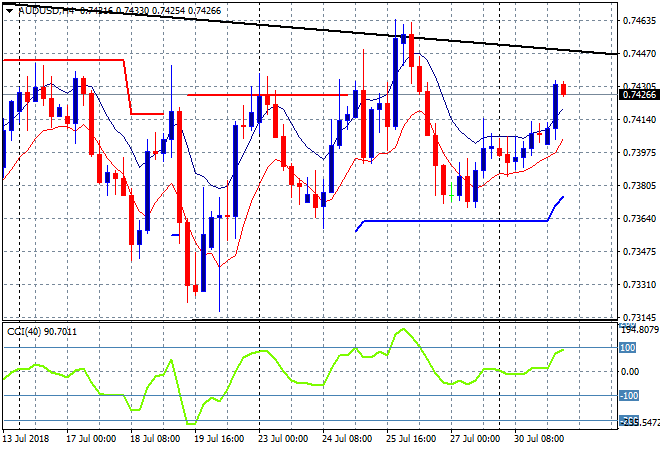Select the 24 Jul 08:00 time label
Viewport: 660px width, 450px height.
tap(347, 439)
